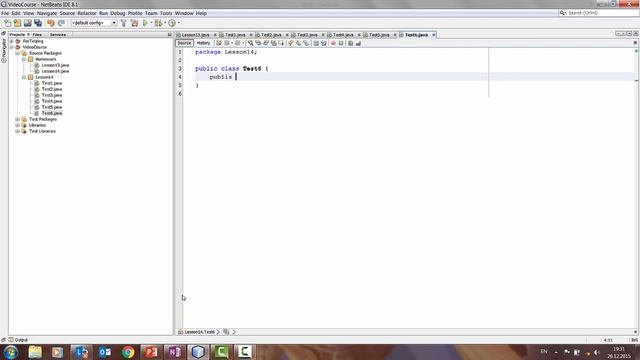Screen dimensions: 640x360
Task: Open the Tools menu
Action: pos(166,13)
